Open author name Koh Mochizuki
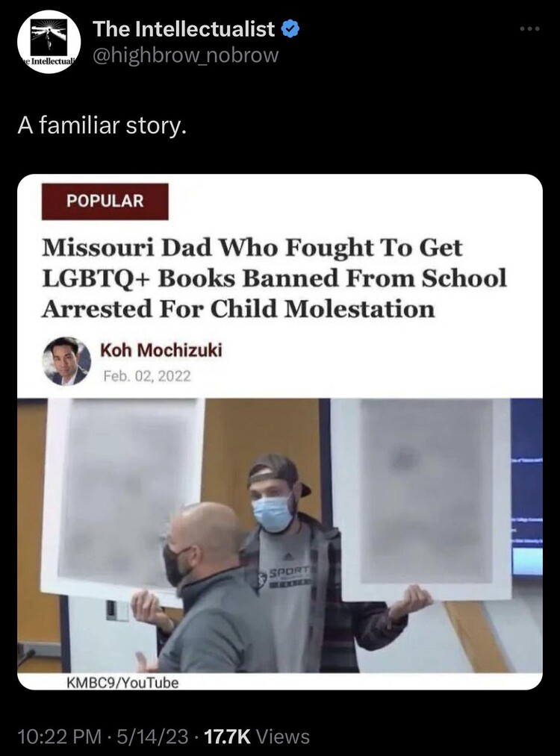This screenshot has width=560, height=756. click(x=161, y=350)
